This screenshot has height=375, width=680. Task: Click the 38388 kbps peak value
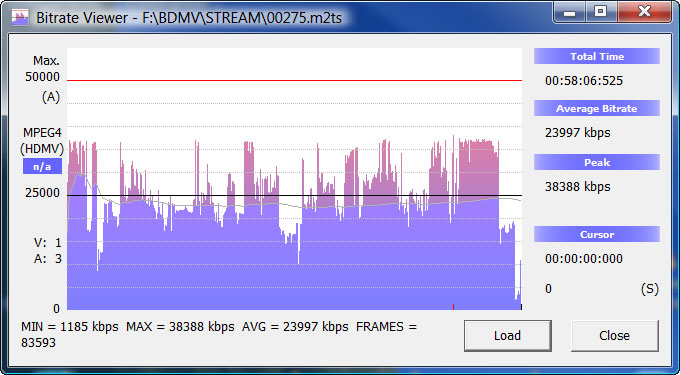(x=578, y=187)
